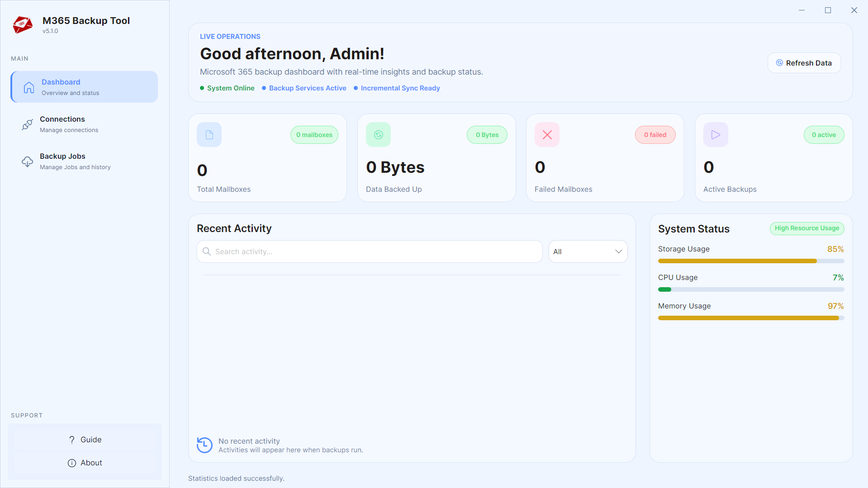Click the M365 Backup Tool envelope logo

[23, 25]
